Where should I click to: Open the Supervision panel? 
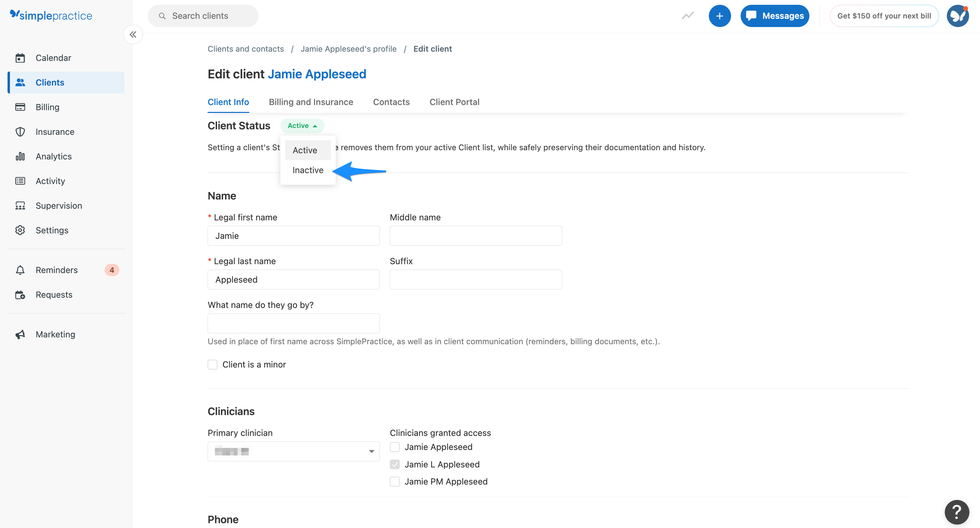point(59,206)
